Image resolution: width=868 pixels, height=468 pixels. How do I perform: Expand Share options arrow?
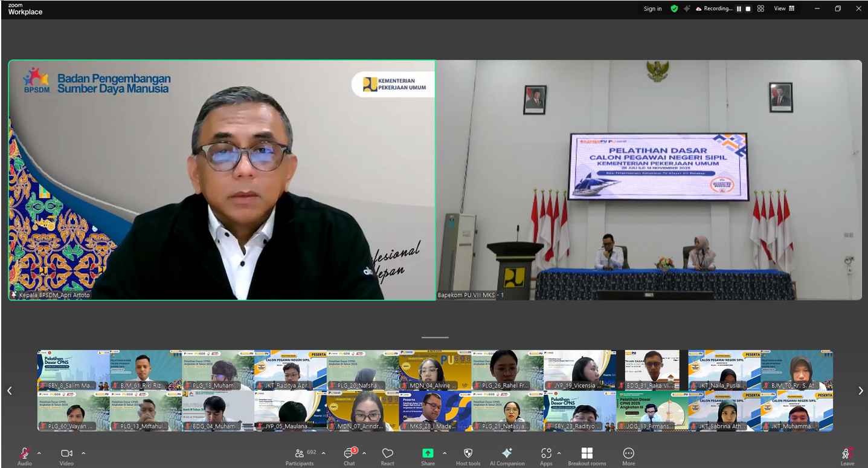(x=445, y=453)
